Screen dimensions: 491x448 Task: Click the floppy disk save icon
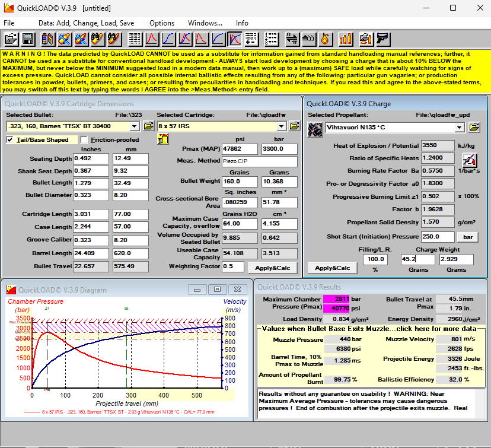[x=27, y=39]
